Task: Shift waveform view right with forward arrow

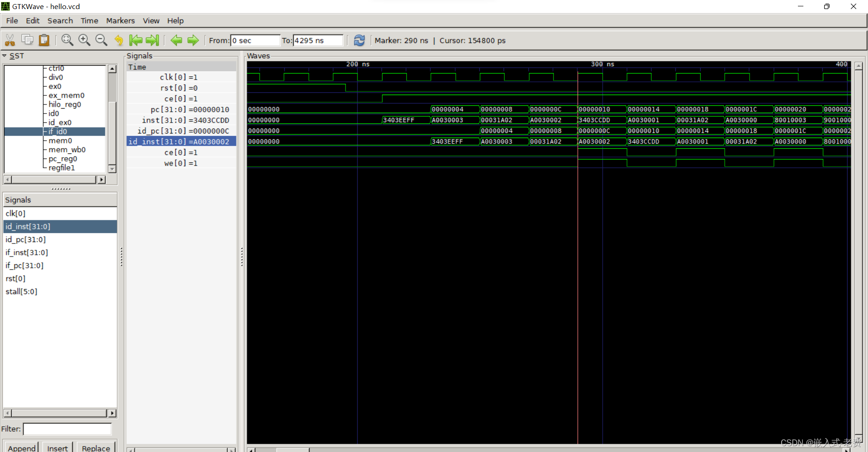Action: [193, 40]
